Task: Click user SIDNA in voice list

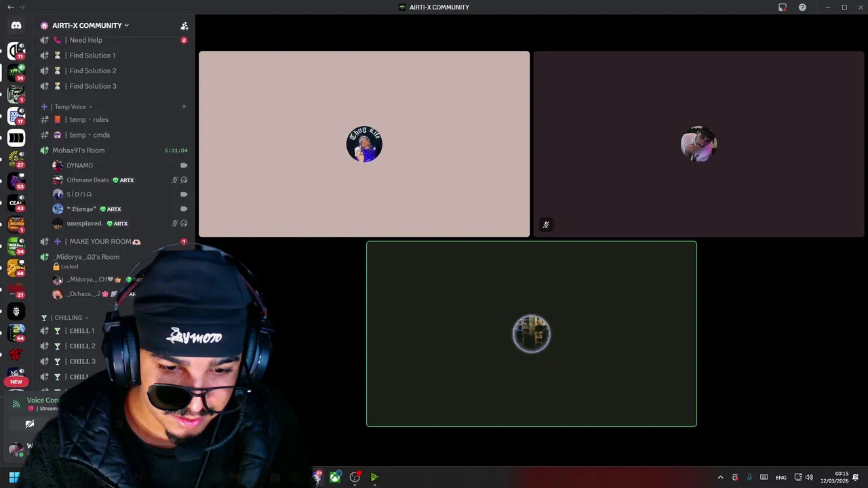Action: (79, 195)
